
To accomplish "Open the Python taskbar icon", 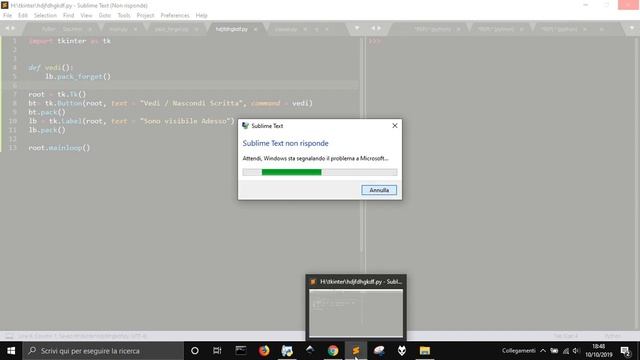I will pos(287,351).
